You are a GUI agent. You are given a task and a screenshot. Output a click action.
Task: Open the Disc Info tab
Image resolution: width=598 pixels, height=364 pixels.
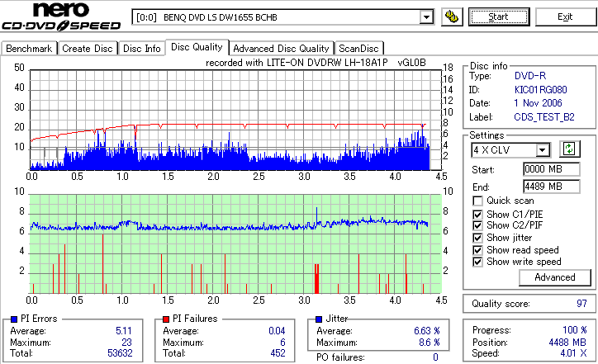(x=141, y=49)
